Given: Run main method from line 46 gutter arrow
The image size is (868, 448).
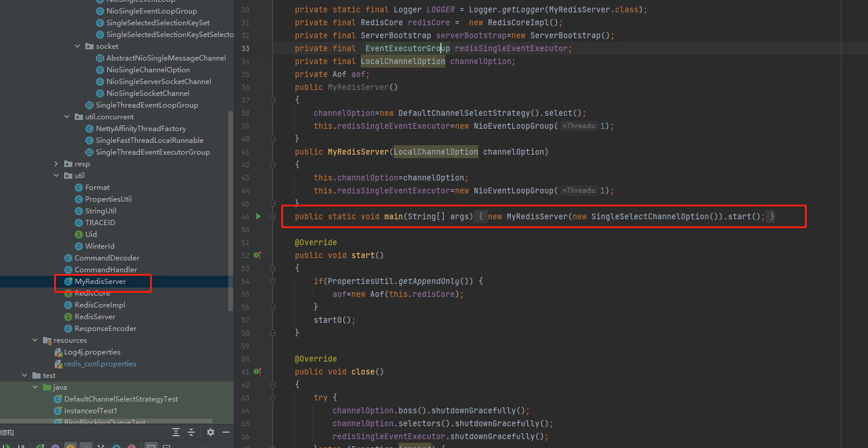Looking at the screenshot, I should tap(258, 216).
